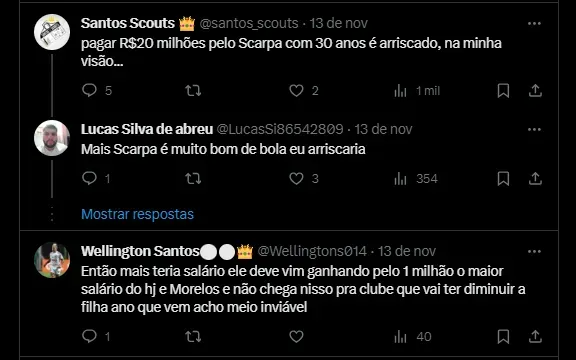Like Wellington Santos's tweet
Screen dimensions: 576x360
tap(296, 336)
